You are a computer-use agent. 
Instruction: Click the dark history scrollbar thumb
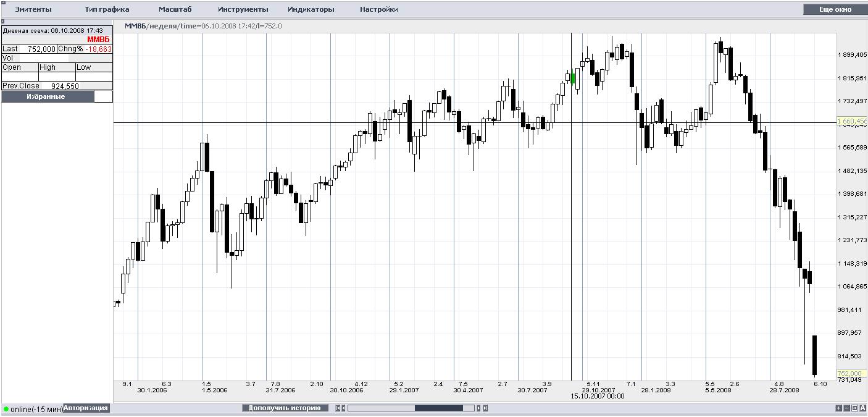click(438, 408)
